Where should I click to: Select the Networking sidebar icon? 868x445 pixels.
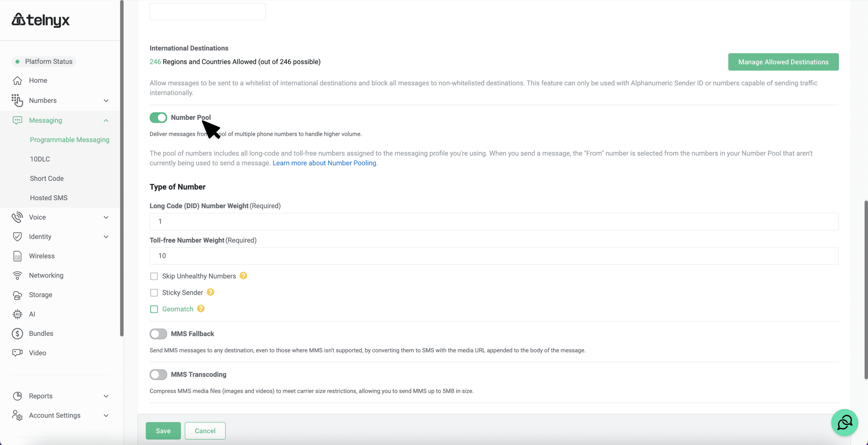click(17, 275)
